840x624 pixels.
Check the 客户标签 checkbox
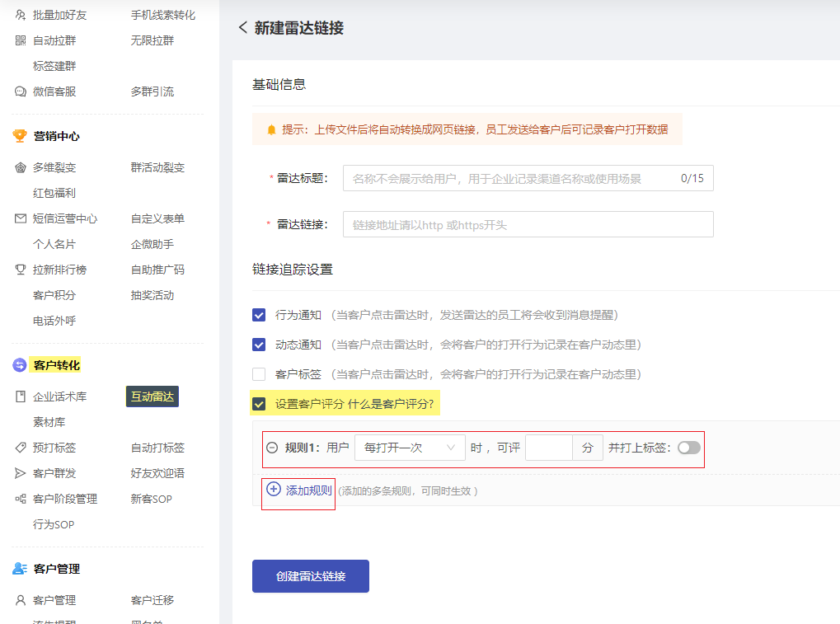click(259, 374)
